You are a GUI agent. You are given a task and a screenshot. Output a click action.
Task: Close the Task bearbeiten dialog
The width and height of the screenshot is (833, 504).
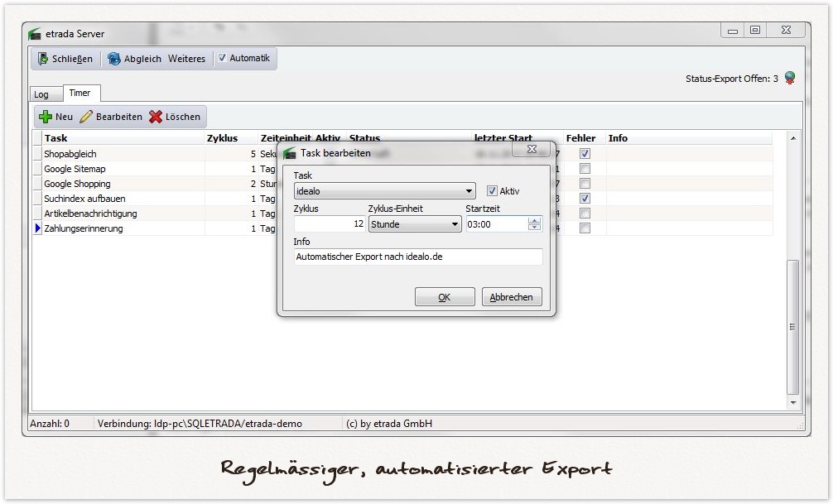point(532,150)
